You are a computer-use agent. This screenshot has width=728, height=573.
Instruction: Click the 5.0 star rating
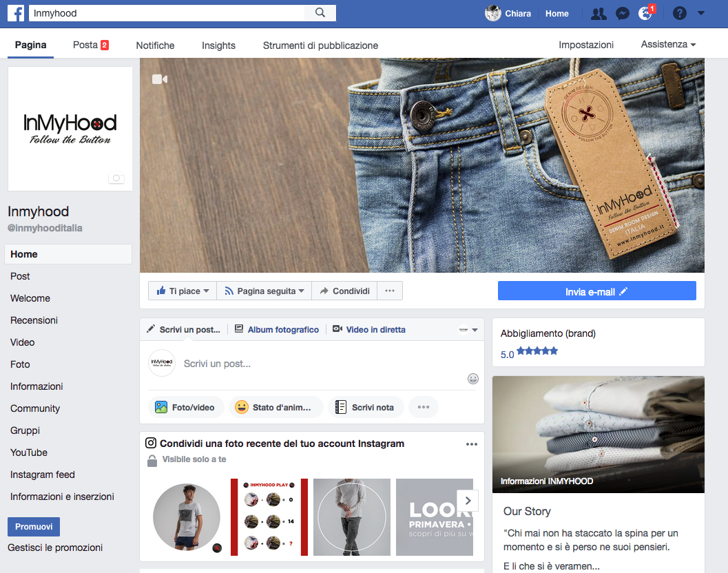pyautogui.click(x=529, y=353)
